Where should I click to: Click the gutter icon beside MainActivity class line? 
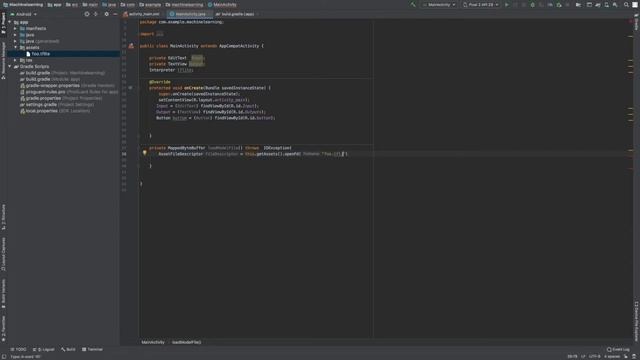tap(131, 46)
